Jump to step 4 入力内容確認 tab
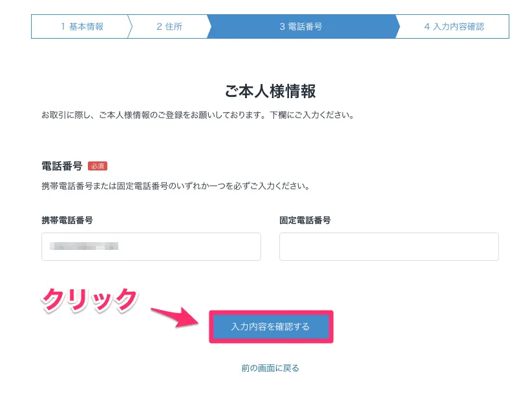 click(454, 26)
